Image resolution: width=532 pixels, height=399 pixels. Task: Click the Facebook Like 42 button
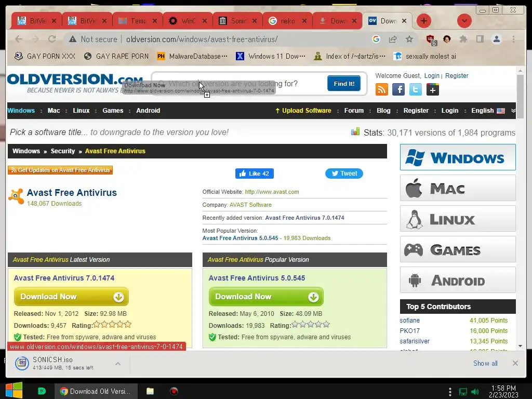255,174
